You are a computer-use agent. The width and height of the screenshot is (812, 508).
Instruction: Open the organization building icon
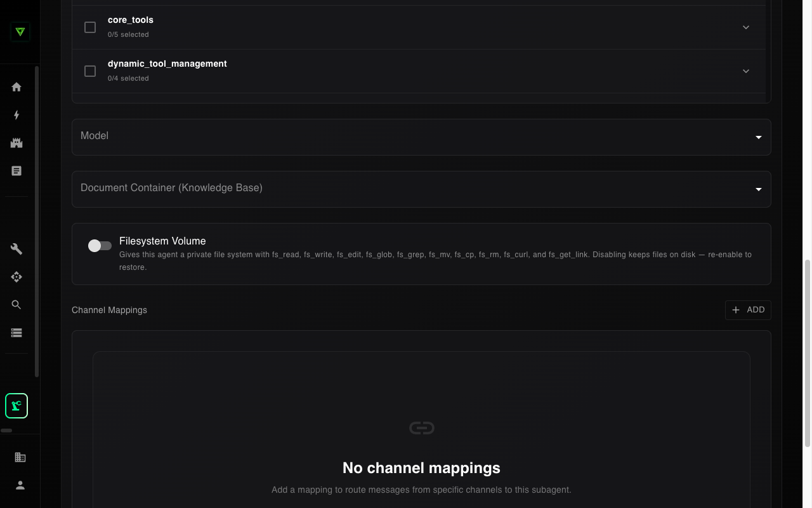point(20,457)
